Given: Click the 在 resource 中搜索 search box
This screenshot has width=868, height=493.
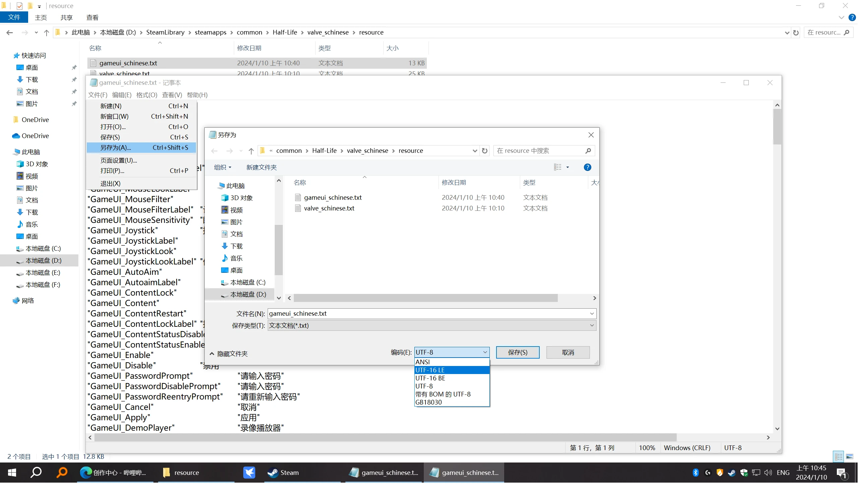Looking at the screenshot, I should (544, 151).
